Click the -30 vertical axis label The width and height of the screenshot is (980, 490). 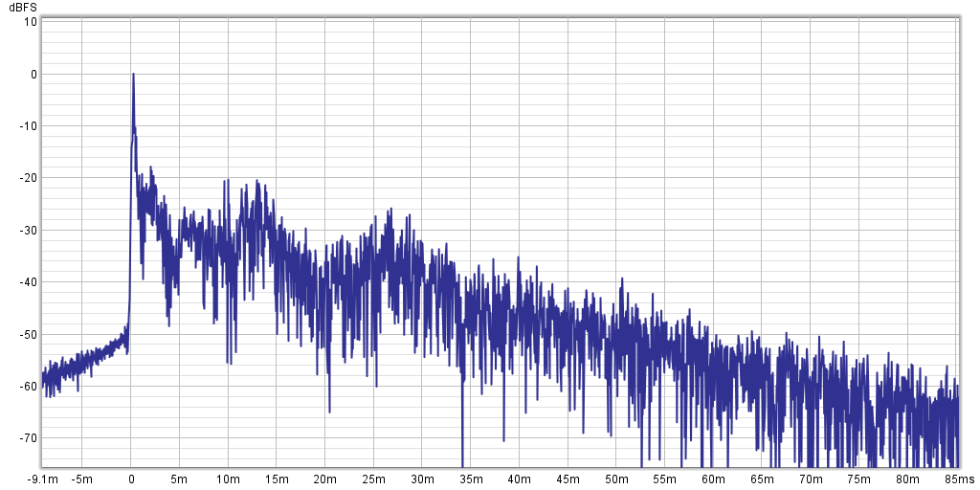pyautogui.click(x=30, y=230)
